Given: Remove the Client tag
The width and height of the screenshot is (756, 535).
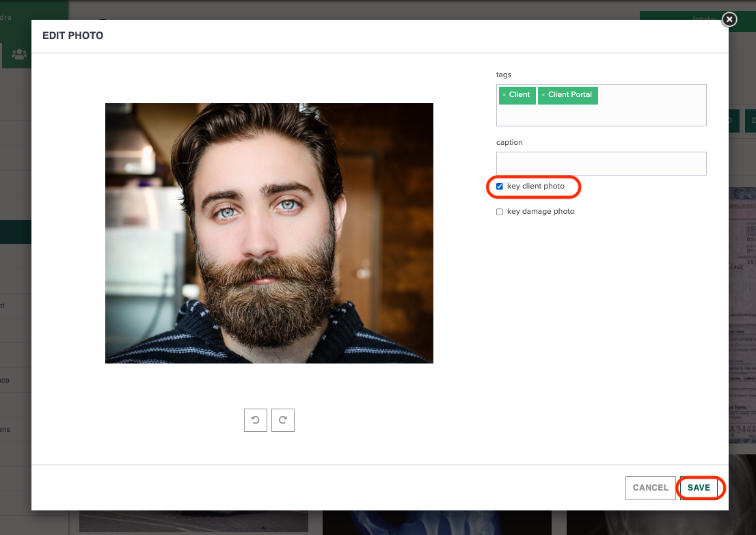Looking at the screenshot, I should [504, 95].
